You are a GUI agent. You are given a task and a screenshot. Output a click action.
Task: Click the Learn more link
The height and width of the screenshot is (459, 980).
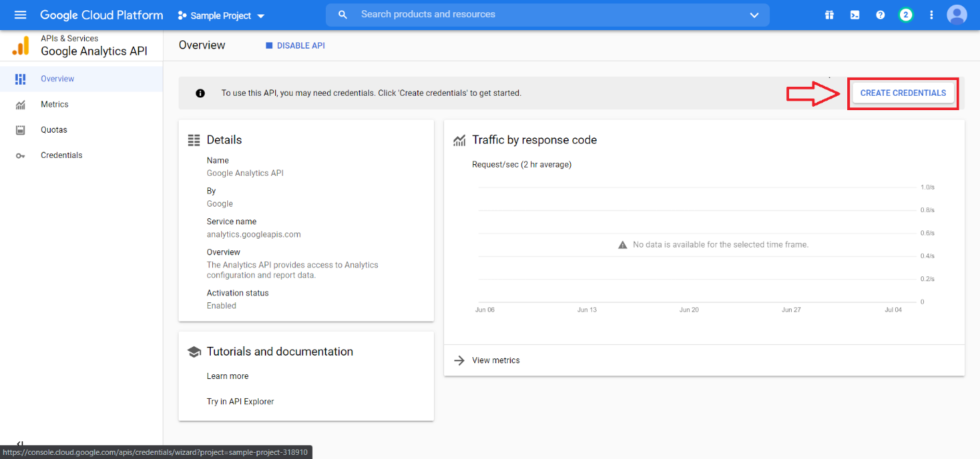click(227, 376)
